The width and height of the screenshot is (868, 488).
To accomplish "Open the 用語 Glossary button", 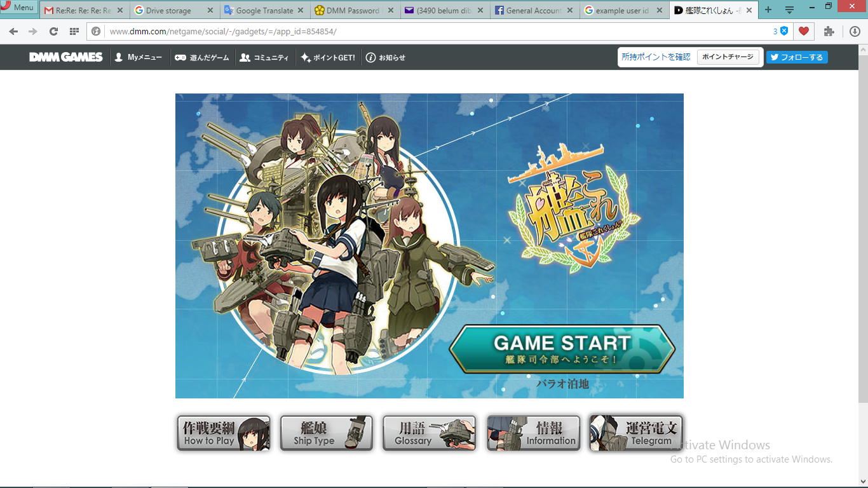I will pos(430,433).
